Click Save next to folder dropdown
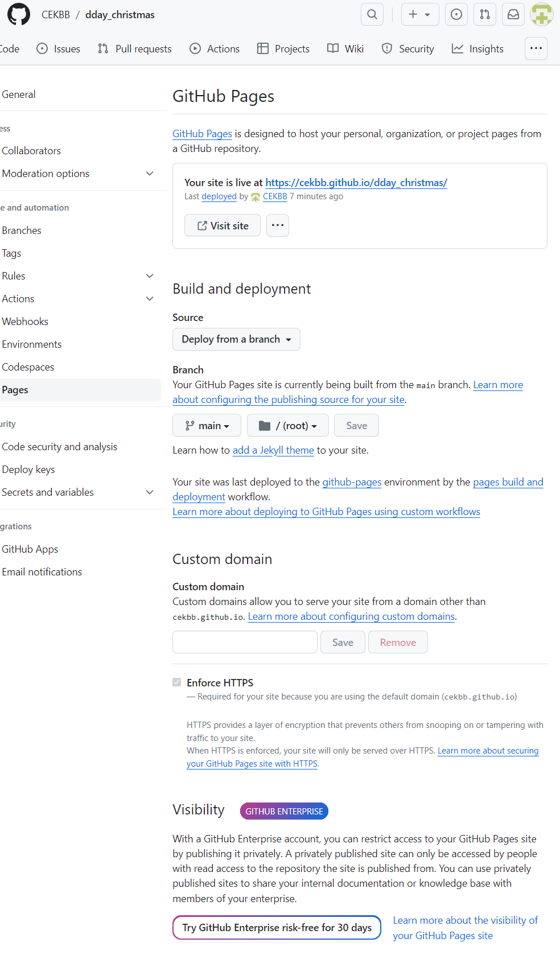Screen dimensions: 560x963 click(356, 426)
